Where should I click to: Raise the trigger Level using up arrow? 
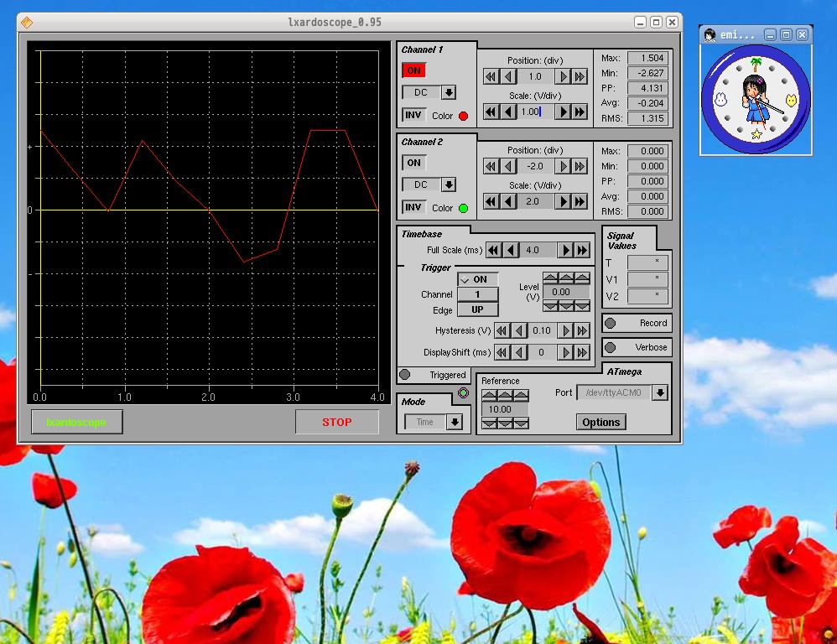pos(565,277)
